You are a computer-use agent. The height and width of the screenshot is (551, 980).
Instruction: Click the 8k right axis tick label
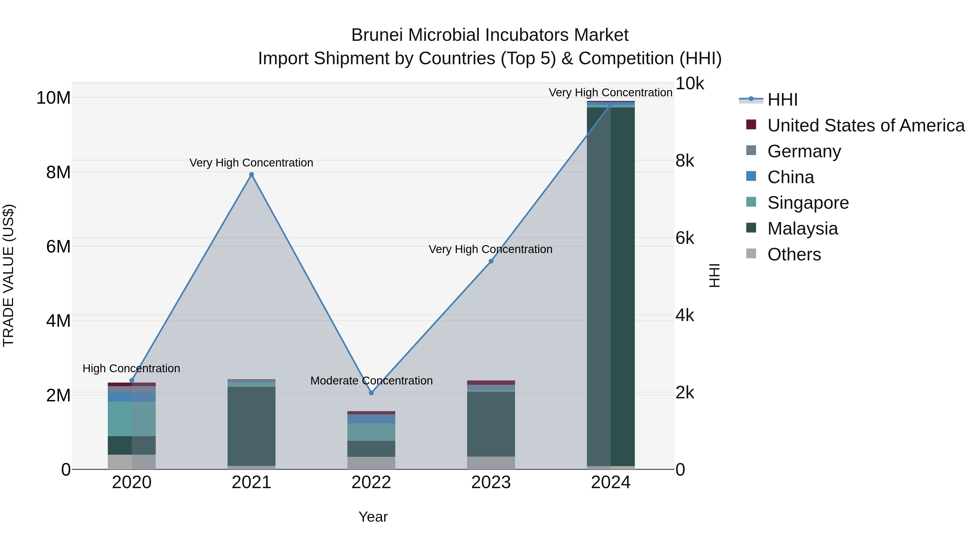click(x=685, y=161)
